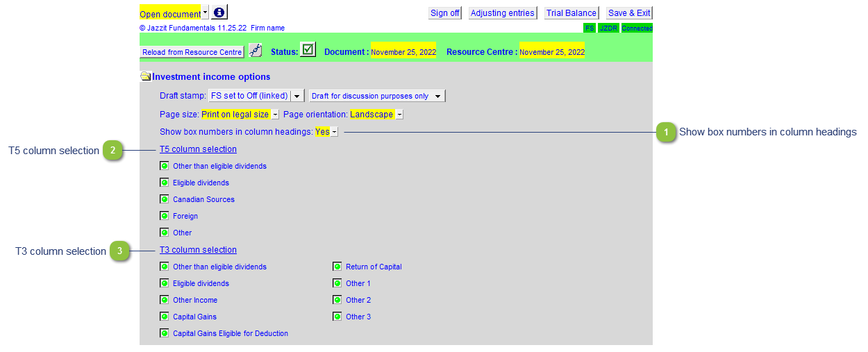Click the green Status checkmark icon
The height and width of the screenshot is (352, 868).
[308, 50]
